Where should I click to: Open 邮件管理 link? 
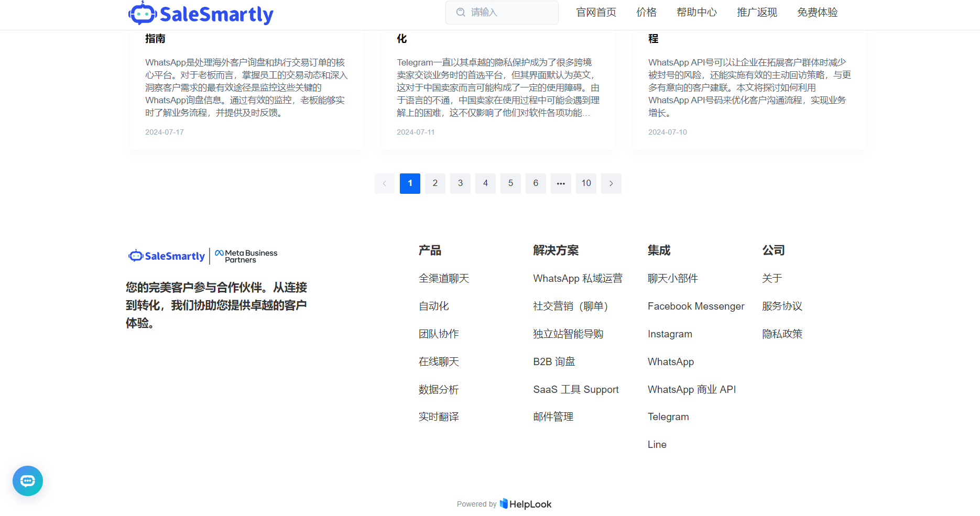pos(553,417)
